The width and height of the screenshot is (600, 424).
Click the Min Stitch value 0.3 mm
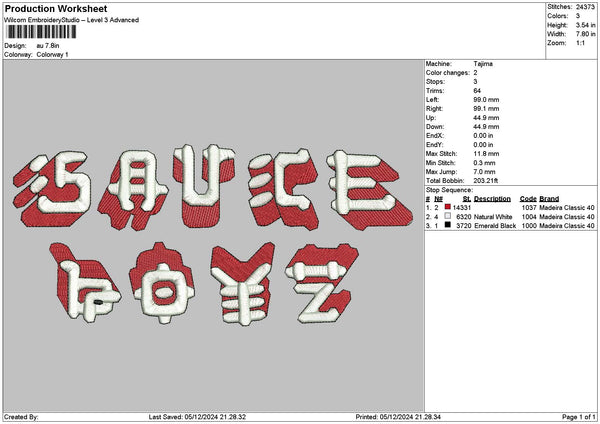(x=484, y=163)
